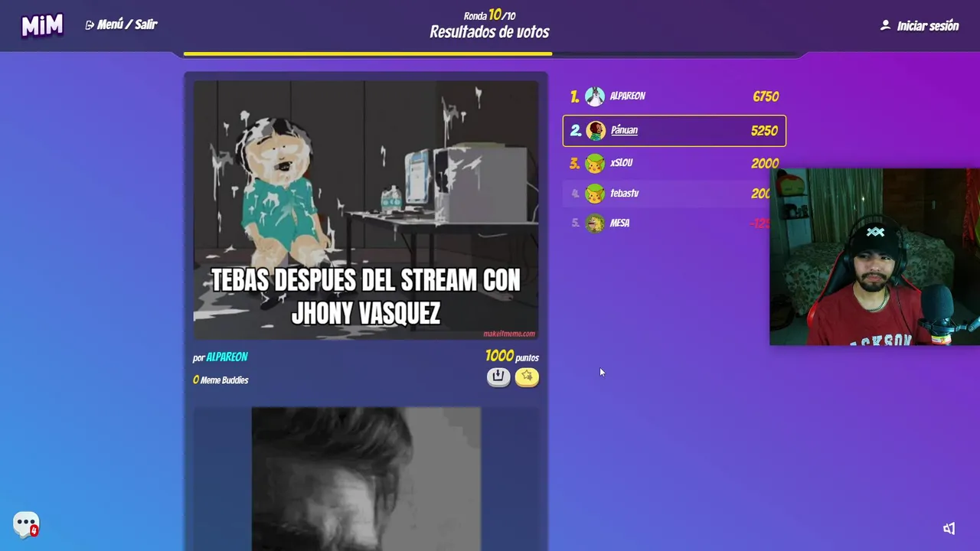
Task: Select the ALPAREON player name in ranking
Action: (x=628, y=96)
